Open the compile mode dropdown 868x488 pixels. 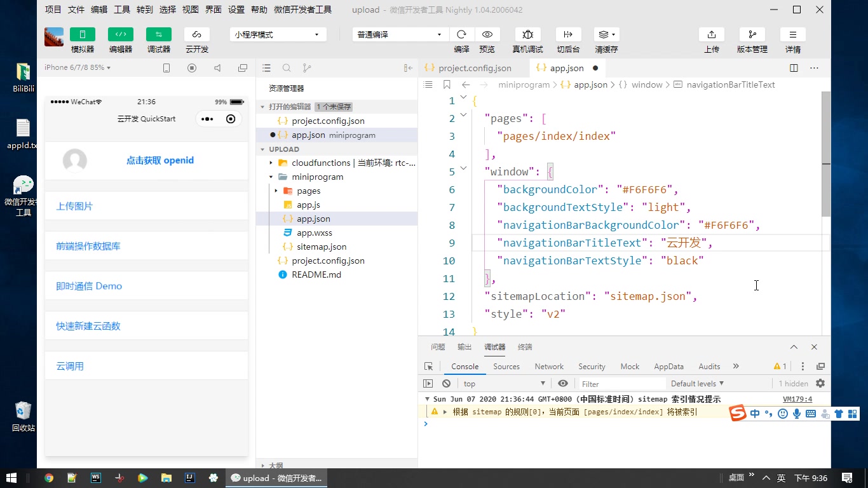point(400,34)
